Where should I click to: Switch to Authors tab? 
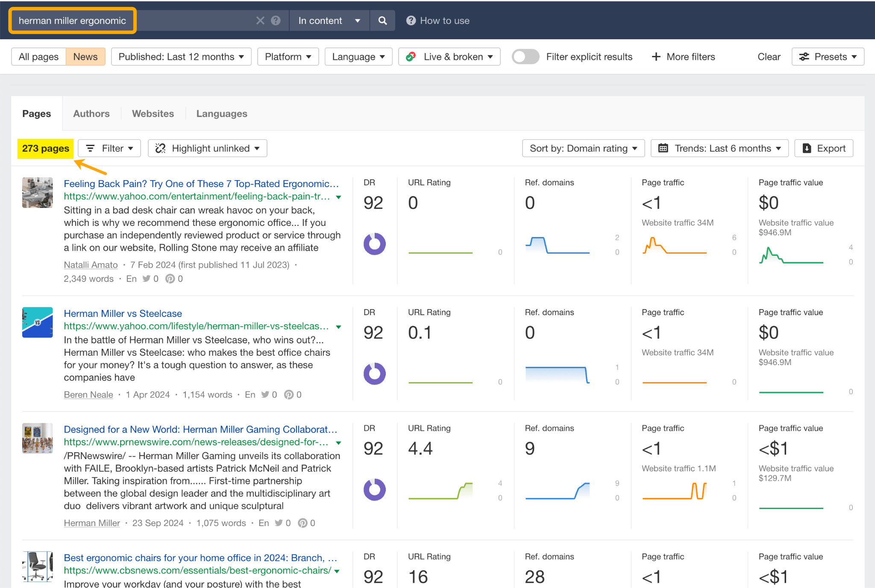91,114
